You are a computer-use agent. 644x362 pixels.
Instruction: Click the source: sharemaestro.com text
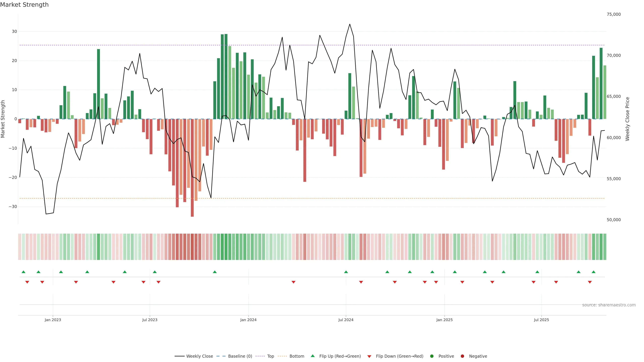click(609, 305)
